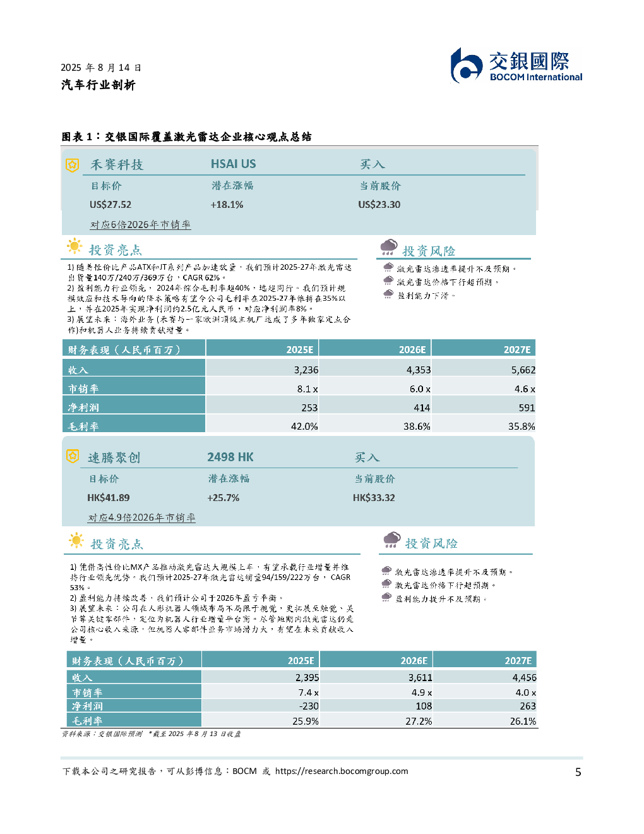Click RoboSense 2025E revenue 2,395
This screenshot has height=834, width=644.
tap(307, 678)
